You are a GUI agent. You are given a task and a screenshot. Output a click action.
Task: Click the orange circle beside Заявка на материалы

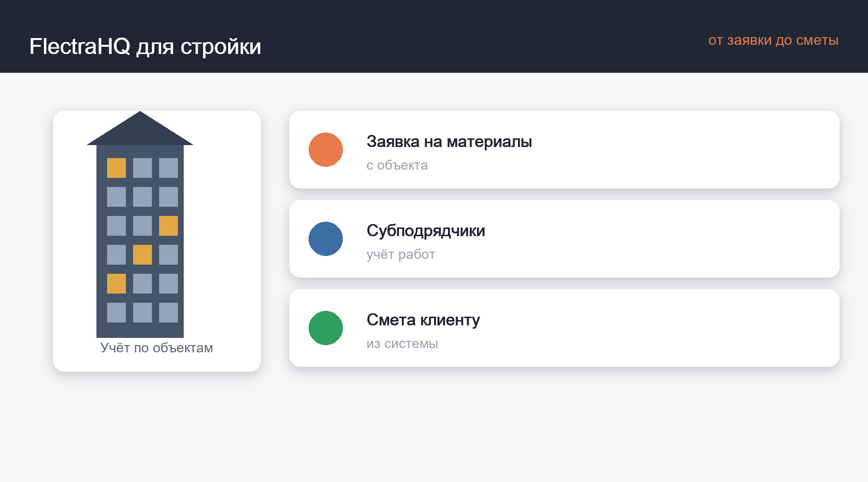pyautogui.click(x=325, y=149)
